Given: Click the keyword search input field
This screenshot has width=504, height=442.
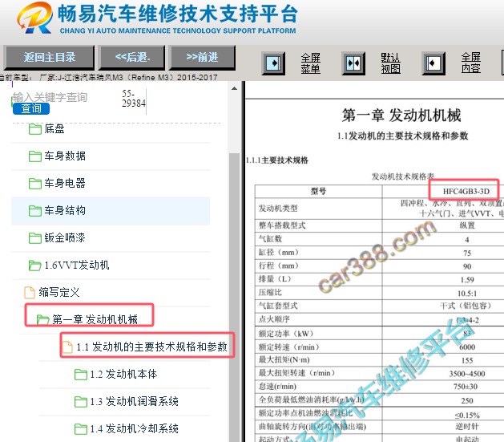Looking at the screenshot, I should coord(64,97).
